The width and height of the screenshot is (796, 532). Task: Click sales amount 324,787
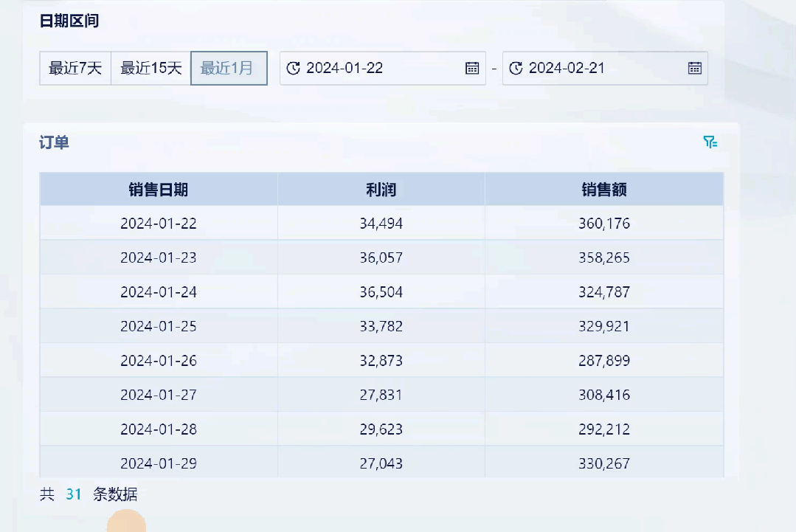[x=604, y=292]
